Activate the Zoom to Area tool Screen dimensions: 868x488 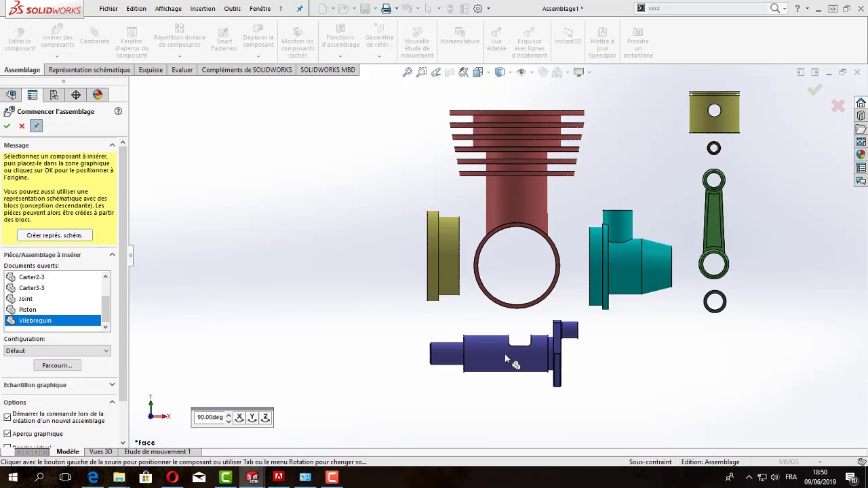tap(422, 73)
